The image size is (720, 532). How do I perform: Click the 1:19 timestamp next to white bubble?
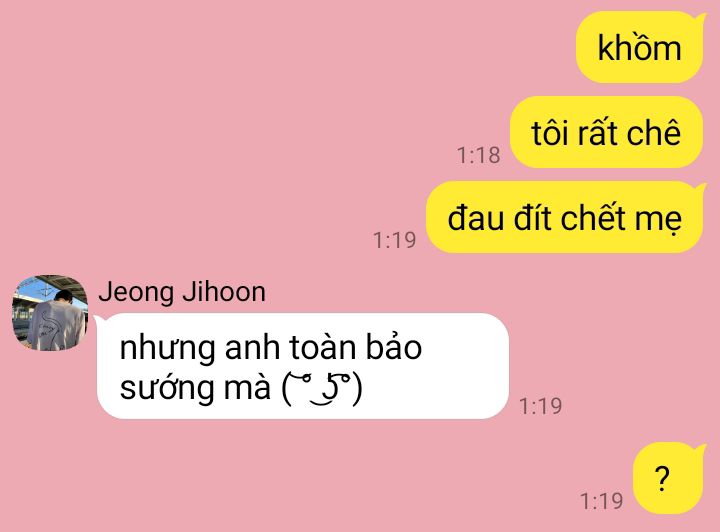[540, 406]
